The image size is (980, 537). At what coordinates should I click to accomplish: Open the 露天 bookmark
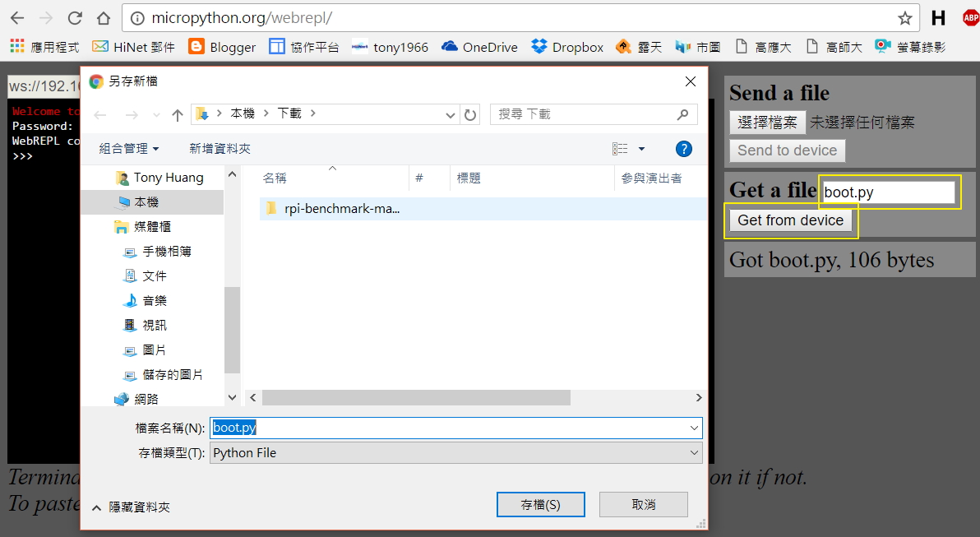pos(639,47)
